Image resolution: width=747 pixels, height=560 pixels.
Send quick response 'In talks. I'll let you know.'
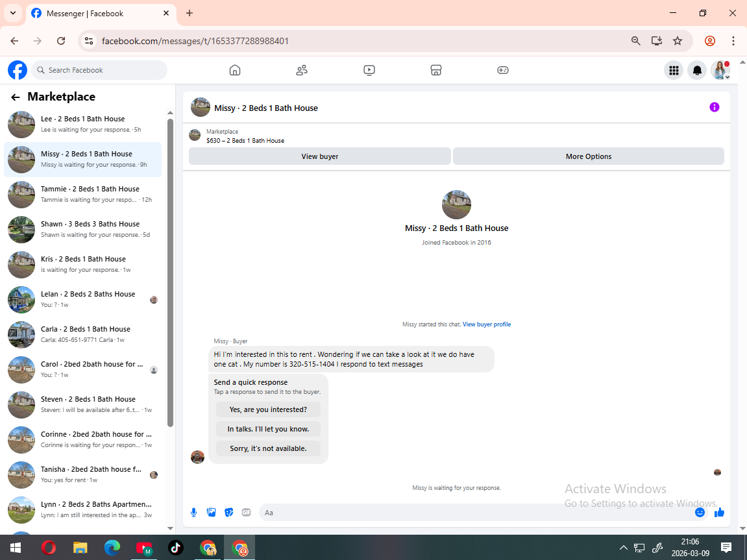(268, 429)
